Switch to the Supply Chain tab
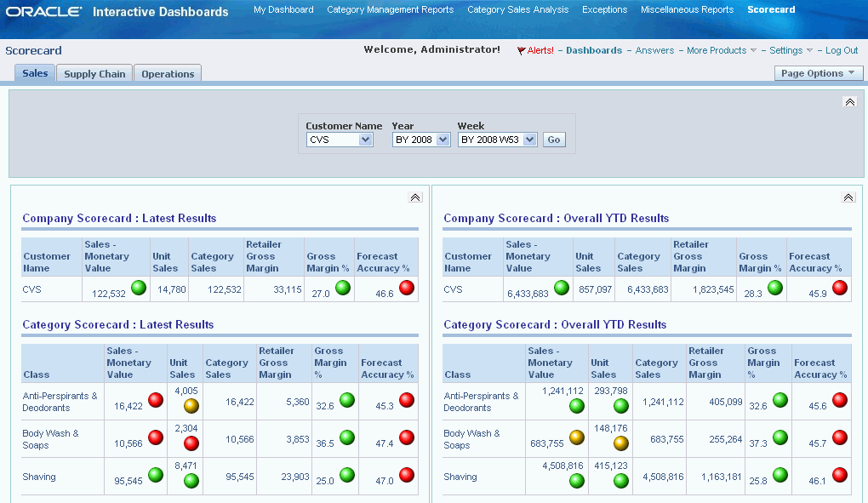Image resolution: width=868 pixels, height=503 pixels. 94,73
